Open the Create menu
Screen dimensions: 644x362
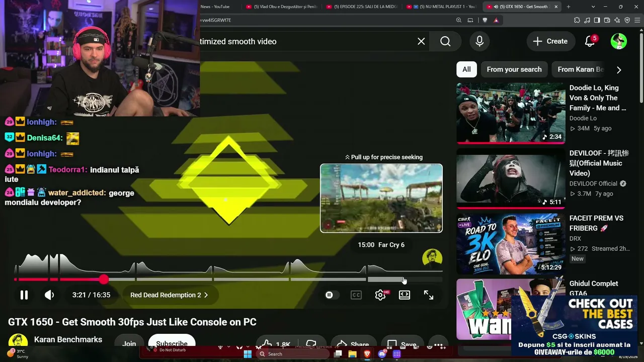550,41
